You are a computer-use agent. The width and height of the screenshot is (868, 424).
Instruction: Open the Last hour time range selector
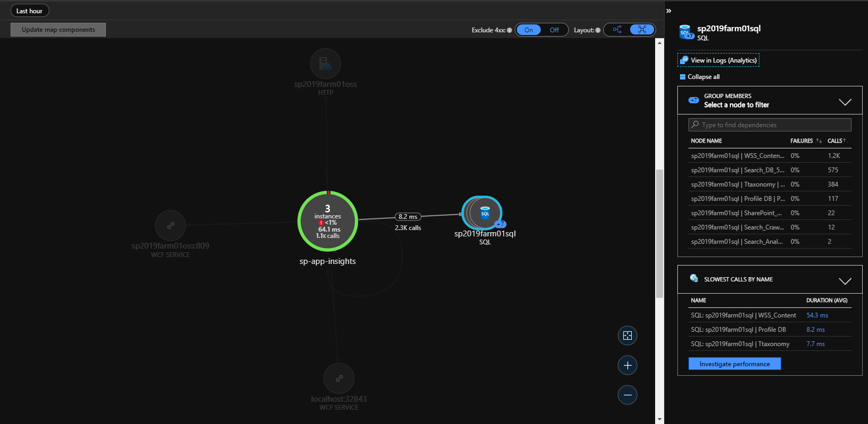30,11
